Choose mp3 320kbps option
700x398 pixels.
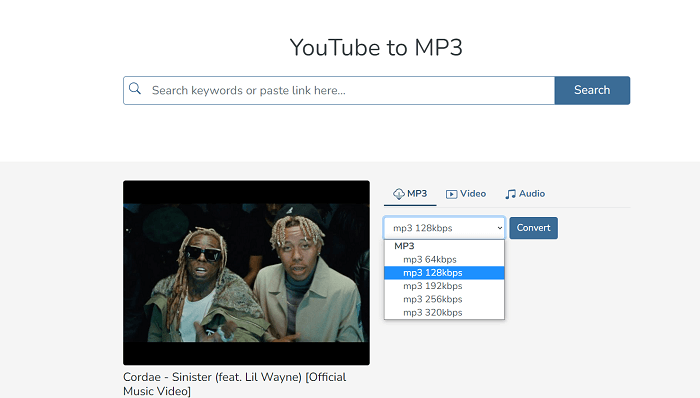tap(444, 313)
